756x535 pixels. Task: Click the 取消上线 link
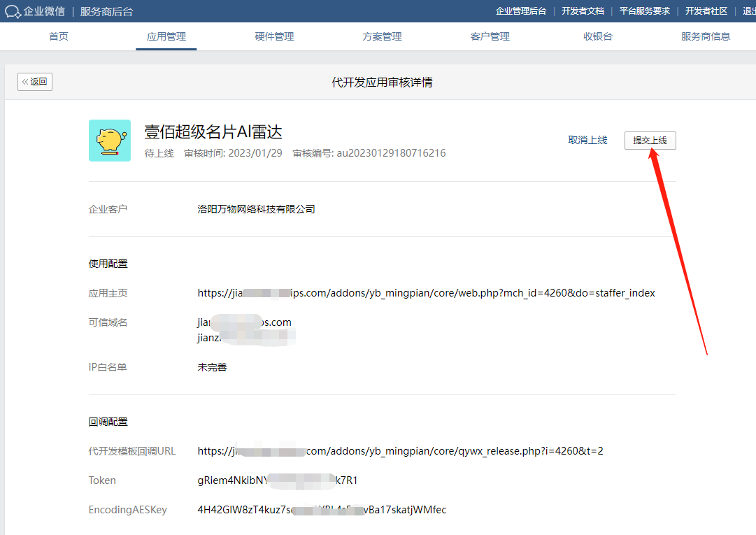tap(587, 141)
